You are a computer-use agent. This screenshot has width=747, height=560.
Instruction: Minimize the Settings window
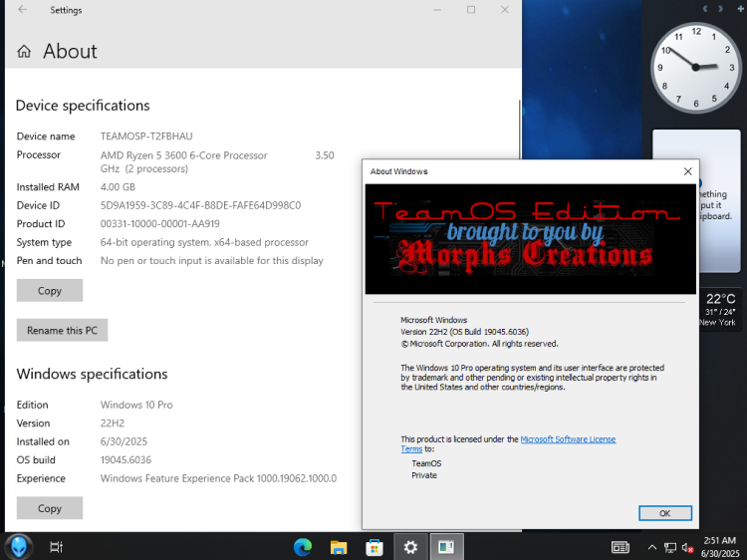point(437,10)
